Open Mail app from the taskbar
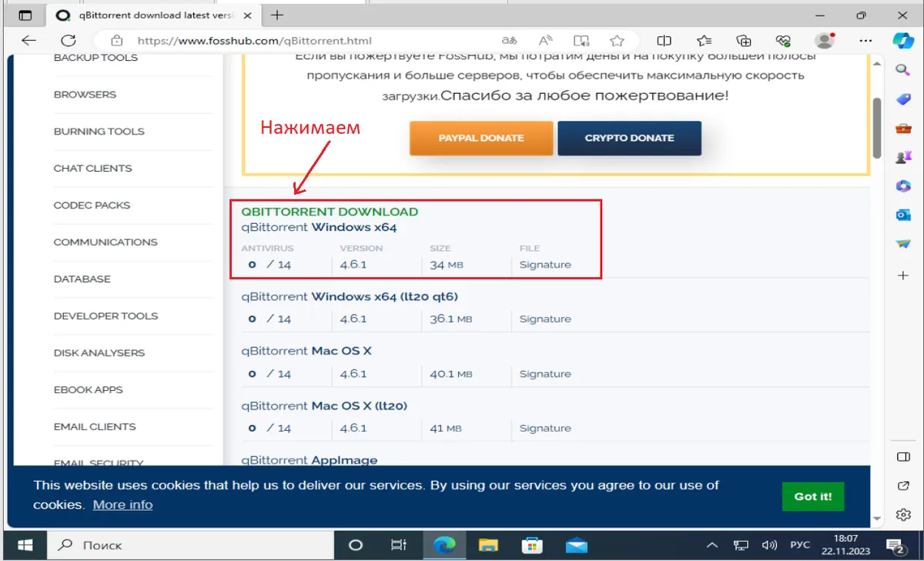Image resolution: width=924 pixels, height=561 pixels. [576, 545]
